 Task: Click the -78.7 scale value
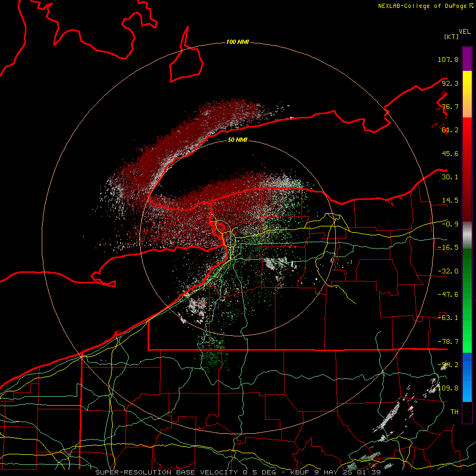(x=448, y=342)
